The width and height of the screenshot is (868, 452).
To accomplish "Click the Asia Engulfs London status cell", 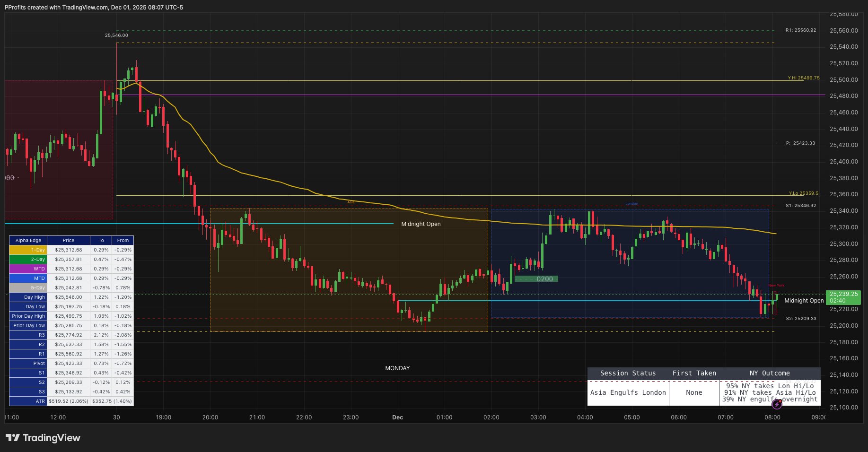I will point(628,393).
